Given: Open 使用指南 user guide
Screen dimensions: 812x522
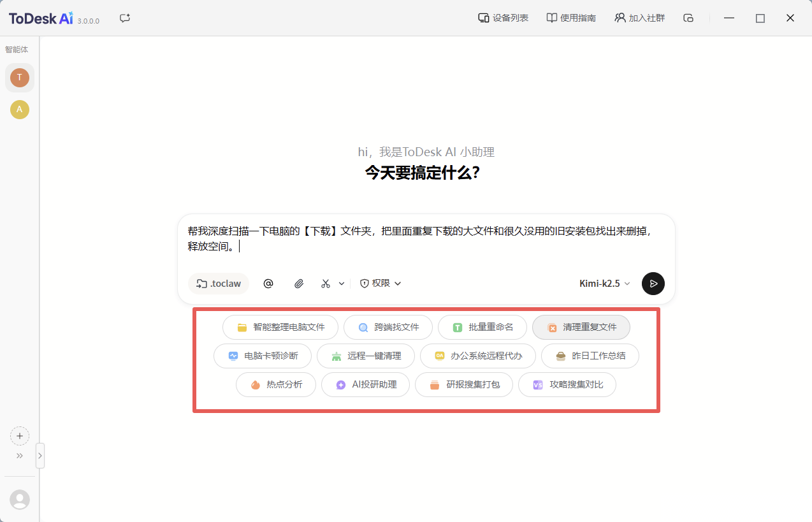Looking at the screenshot, I should [x=571, y=18].
